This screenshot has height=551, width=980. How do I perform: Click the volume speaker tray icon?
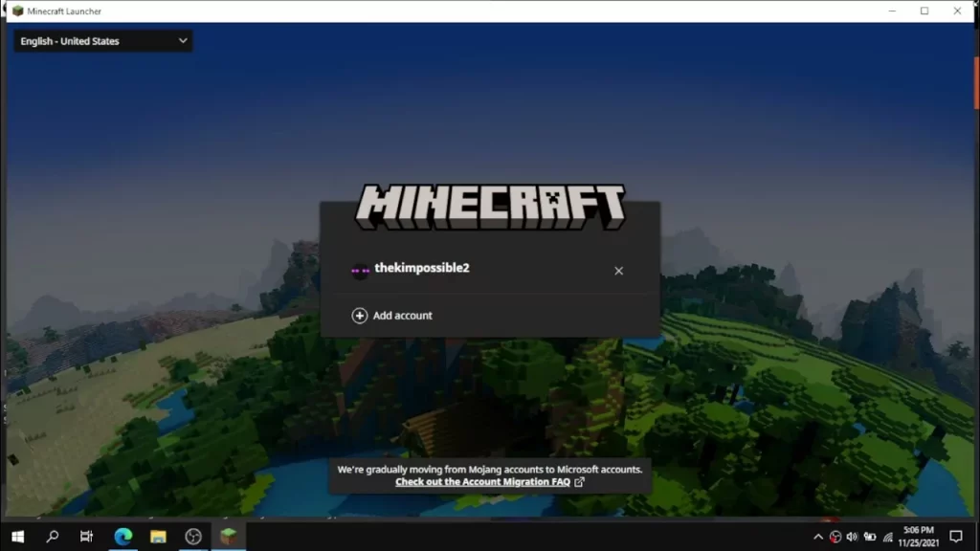pyautogui.click(x=852, y=537)
